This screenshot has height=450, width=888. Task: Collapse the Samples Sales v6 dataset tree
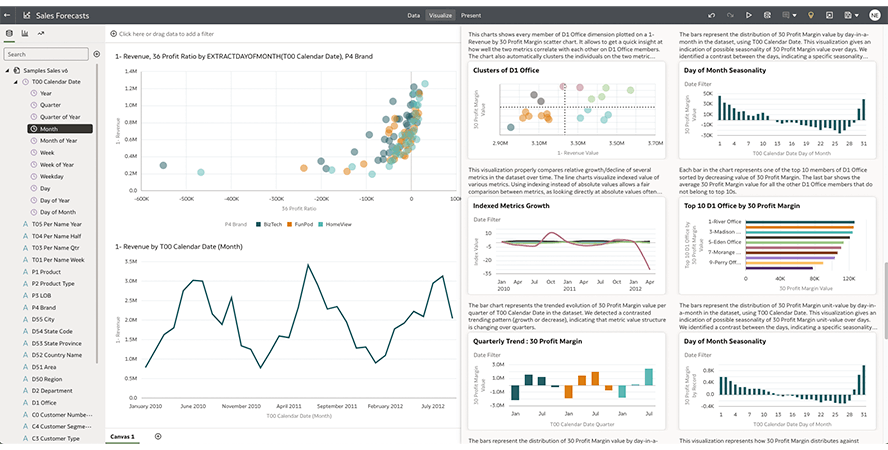[x=6, y=69]
